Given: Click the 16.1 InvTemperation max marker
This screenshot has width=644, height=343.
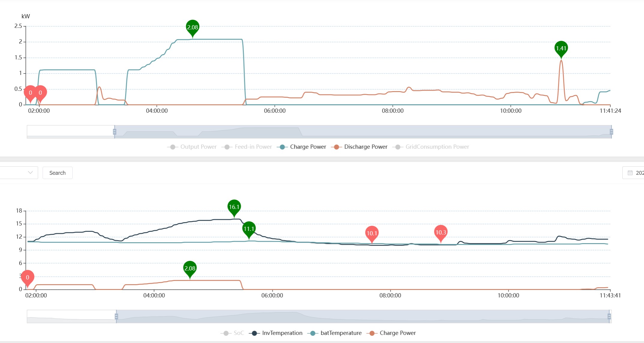Looking at the screenshot, I should click(234, 207).
